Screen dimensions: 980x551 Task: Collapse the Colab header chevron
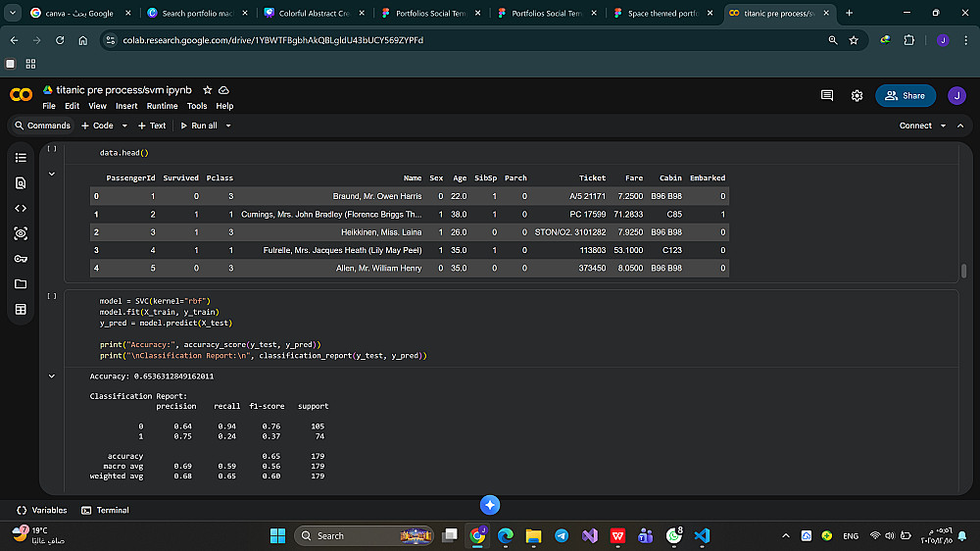pos(960,125)
